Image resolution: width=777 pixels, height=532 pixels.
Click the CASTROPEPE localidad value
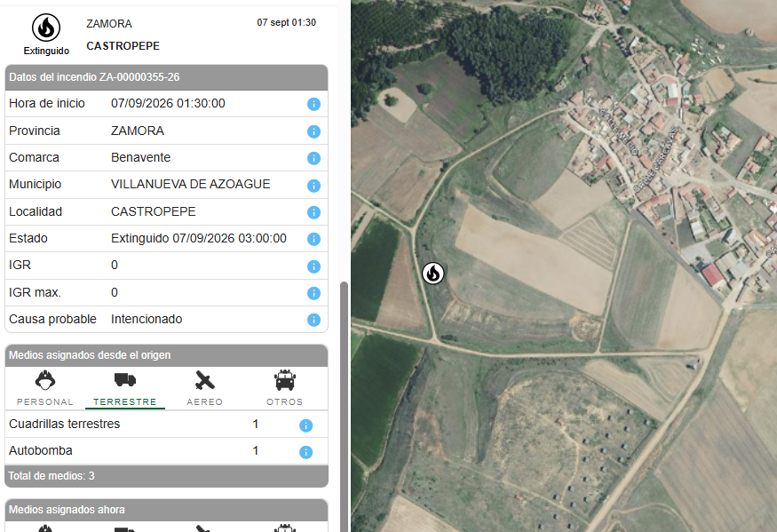pyautogui.click(x=153, y=211)
